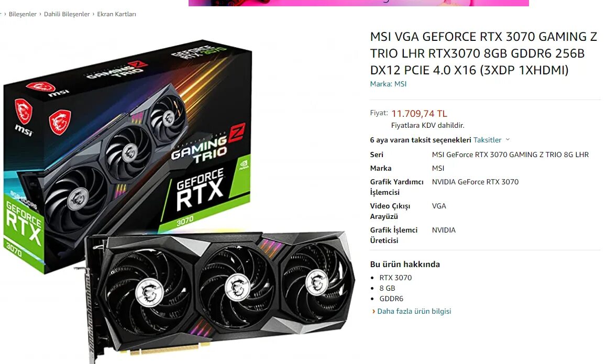
Task: Open the Dahili Bileşenler breadcrumb
Action: pyautogui.click(x=67, y=14)
